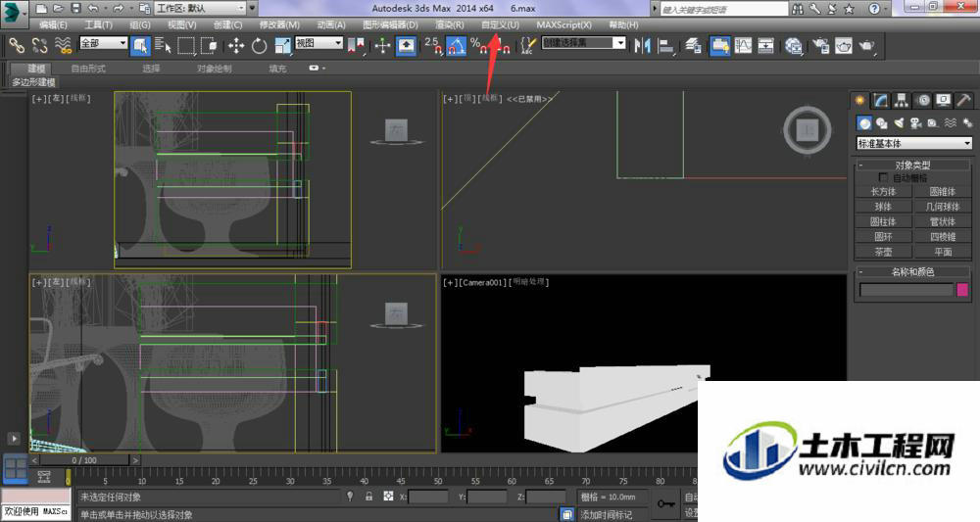Open 标准基本体 category dropdown

click(913, 143)
